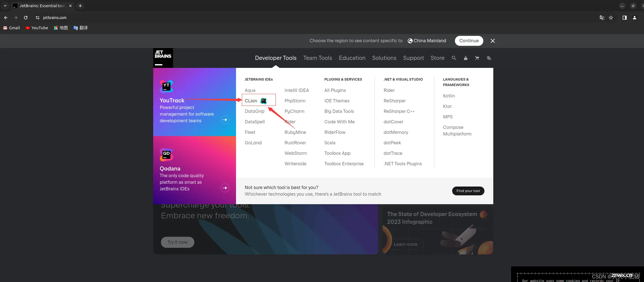Open Compose Multiplatform link

[457, 131]
